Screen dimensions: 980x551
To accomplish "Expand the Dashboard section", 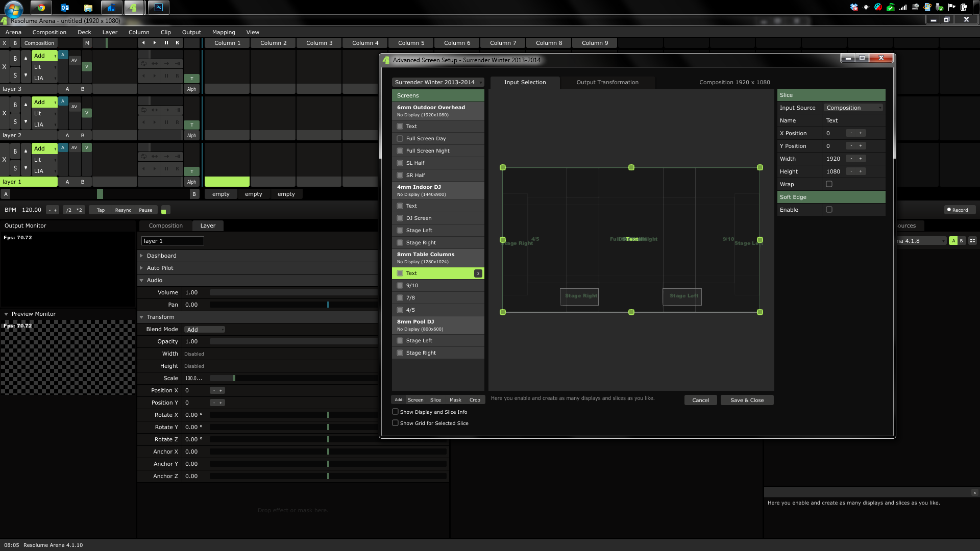I will [x=161, y=256].
